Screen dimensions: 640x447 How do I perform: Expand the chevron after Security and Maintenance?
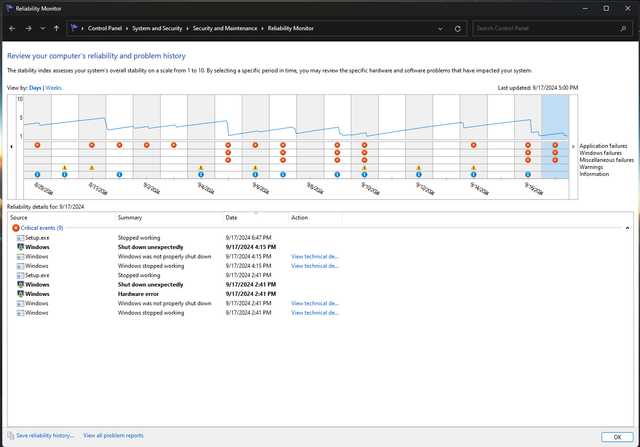(x=262, y=28)
